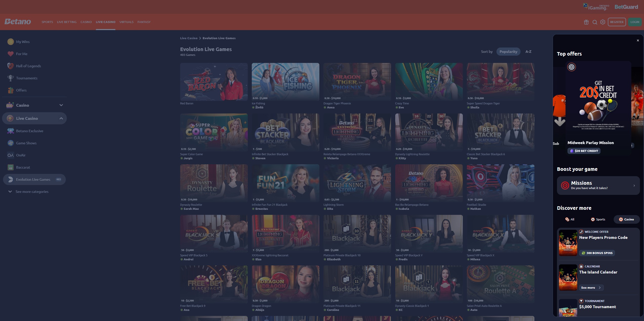Click the Live Casino breadcrumb link
This screenshot has height=321, width=644.
189,38
